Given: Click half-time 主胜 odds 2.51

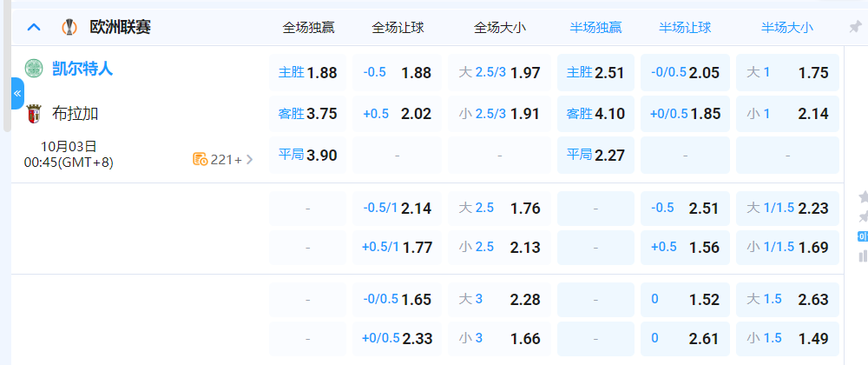Looking at the screenshot, I should 595,73.
